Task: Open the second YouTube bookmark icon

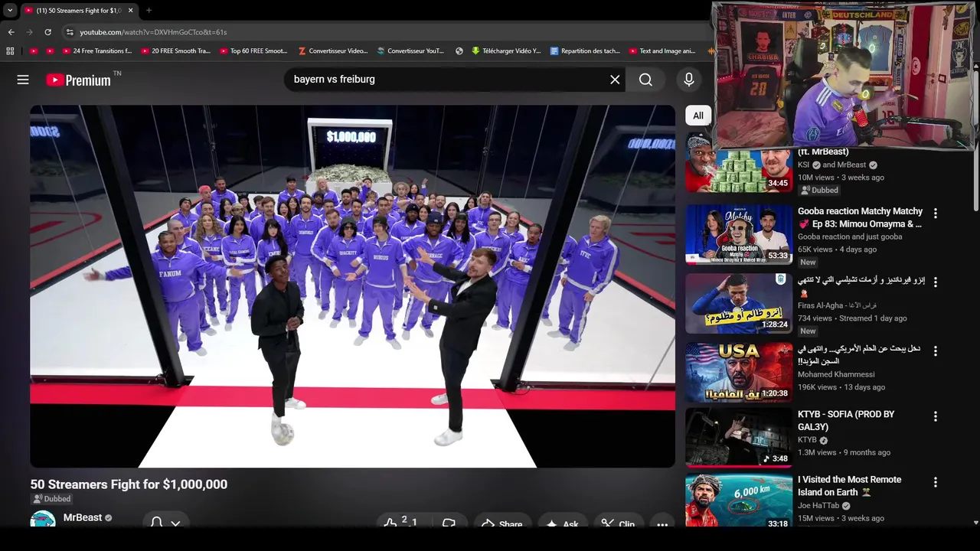Action: click(x=50, y=51)
